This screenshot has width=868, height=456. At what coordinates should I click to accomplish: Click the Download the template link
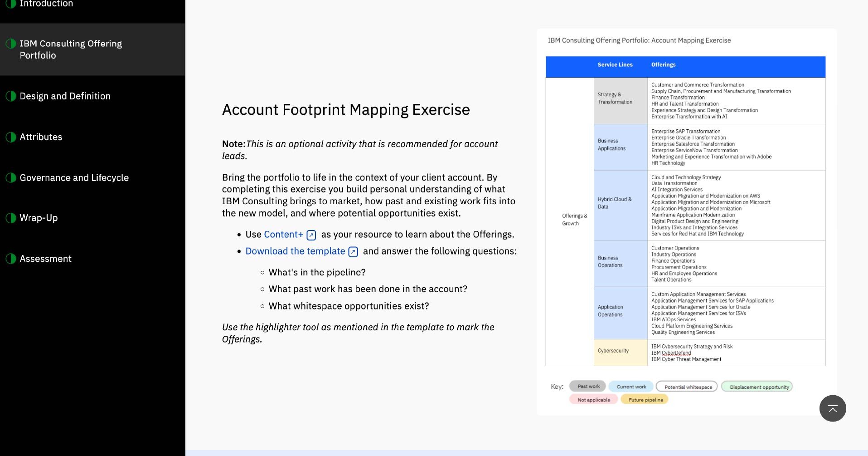(295, 251)
